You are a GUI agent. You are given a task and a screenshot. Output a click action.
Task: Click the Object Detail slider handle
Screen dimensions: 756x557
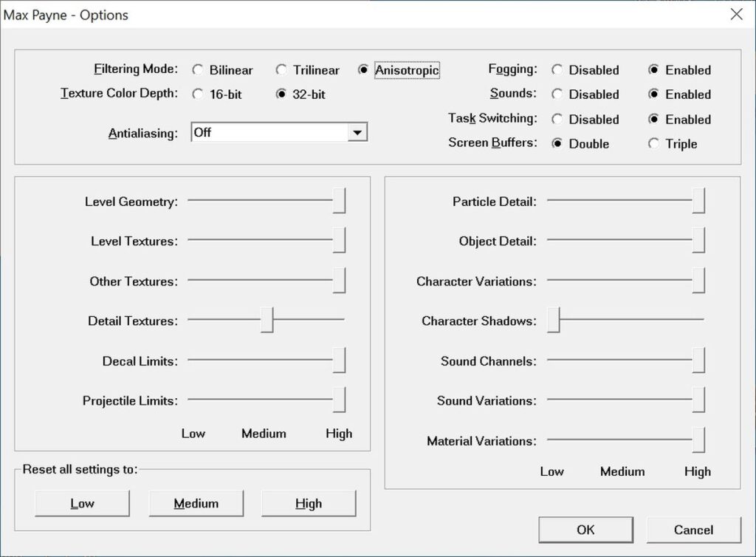coord(698,240)
